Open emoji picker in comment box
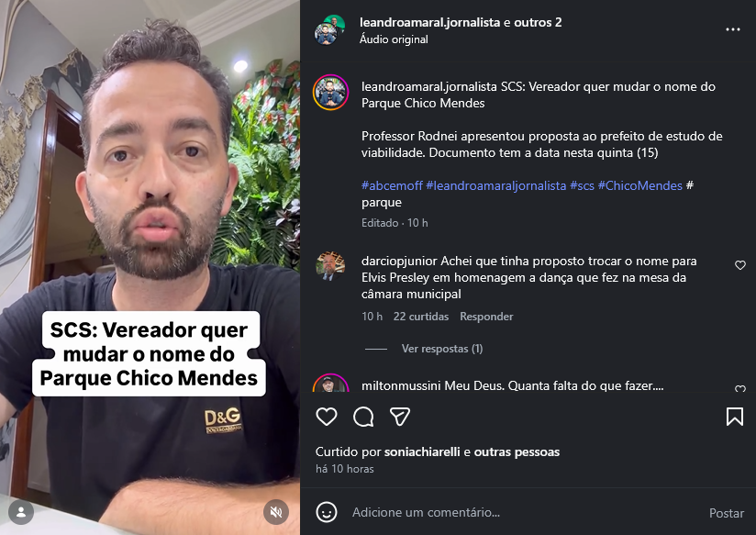This screenshot has width=756, height=535. [x=327, y=512]
